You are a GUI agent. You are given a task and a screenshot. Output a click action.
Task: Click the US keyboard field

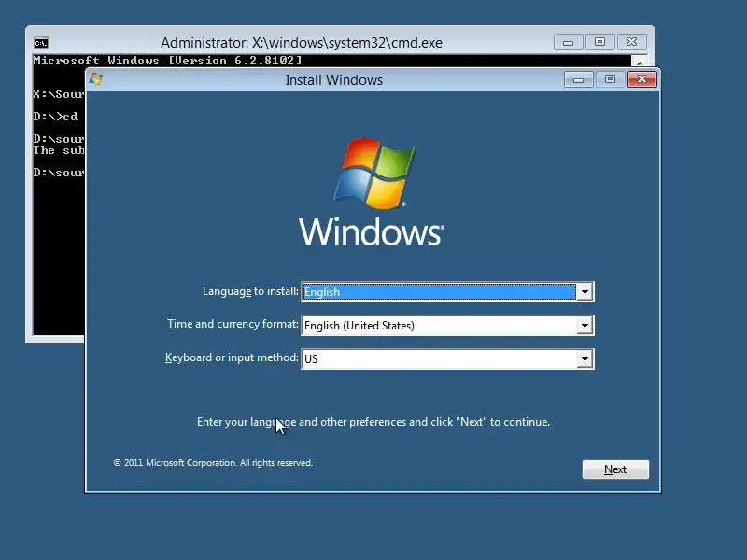[x=447, y=359]
